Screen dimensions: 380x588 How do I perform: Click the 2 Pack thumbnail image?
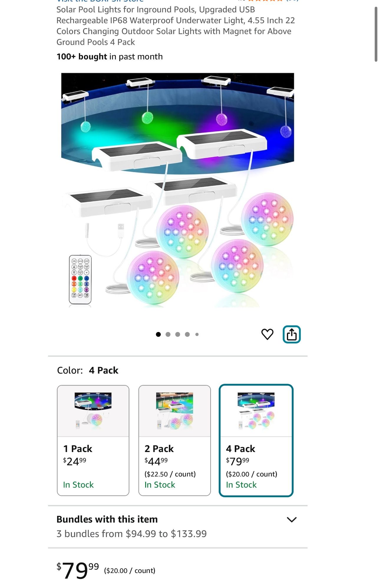pos(175,411)
